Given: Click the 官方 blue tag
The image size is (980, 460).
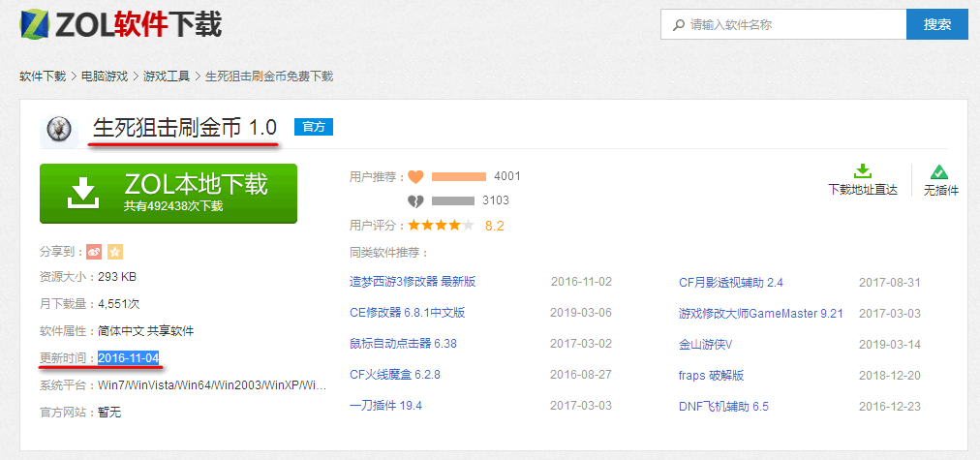Looking at the screenshot, I should point(314,127).
